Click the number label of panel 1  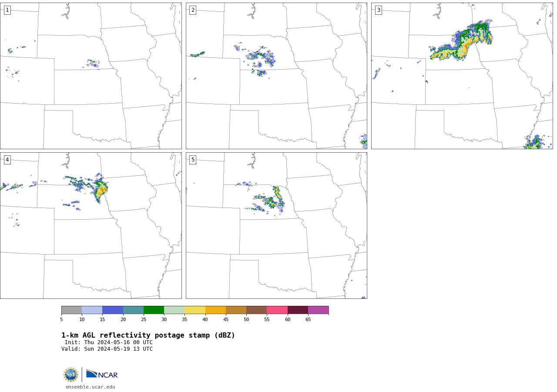point(7,10)
